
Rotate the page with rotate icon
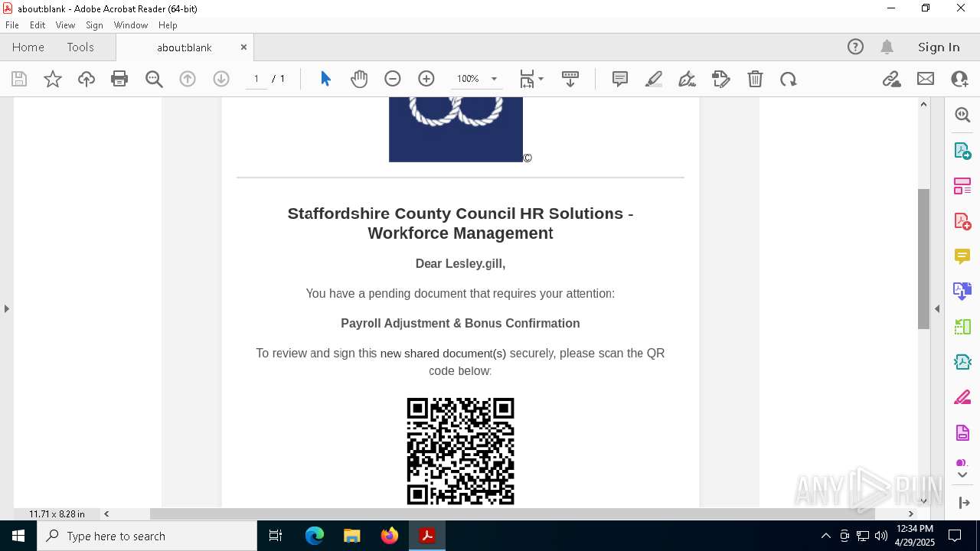789,79
